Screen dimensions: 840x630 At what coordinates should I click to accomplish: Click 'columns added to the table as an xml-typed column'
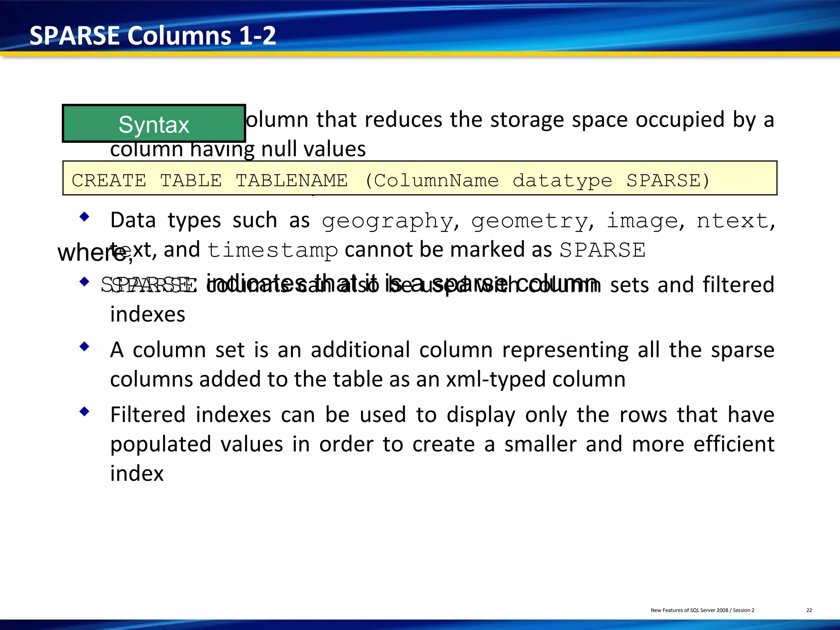368,379
